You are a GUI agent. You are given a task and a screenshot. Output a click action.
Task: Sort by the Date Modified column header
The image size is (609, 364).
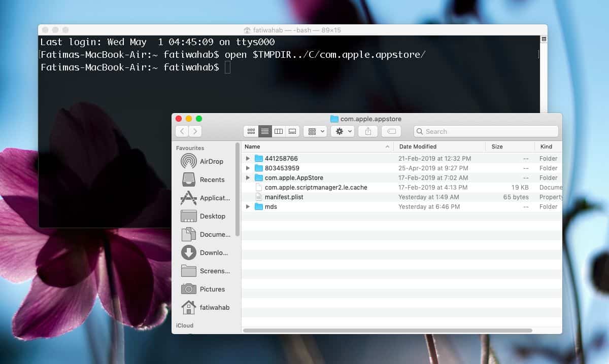pyautogui.click(x=439, y=147)
